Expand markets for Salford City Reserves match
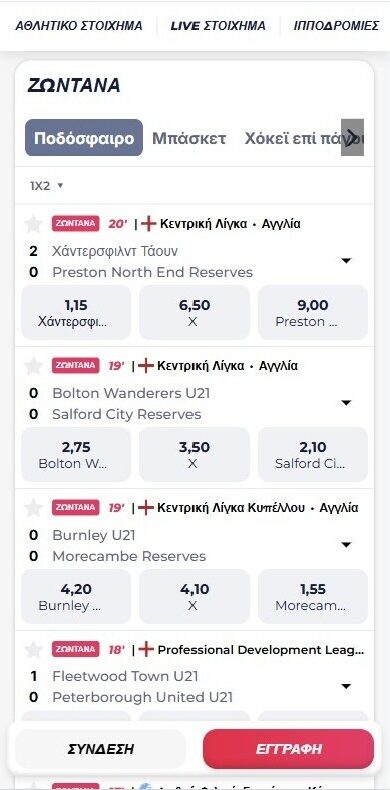390x790 pixels. point(346,403)
